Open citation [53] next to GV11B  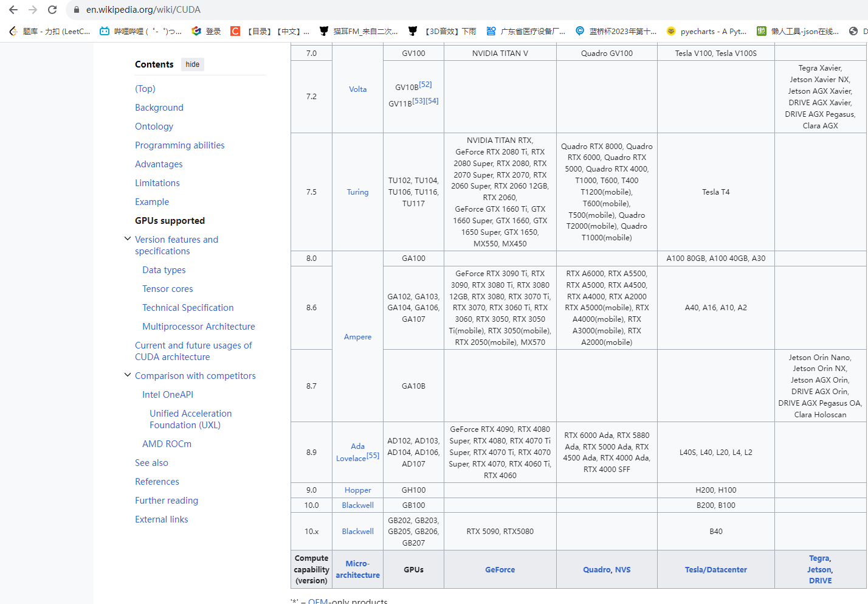pos(419,101)
